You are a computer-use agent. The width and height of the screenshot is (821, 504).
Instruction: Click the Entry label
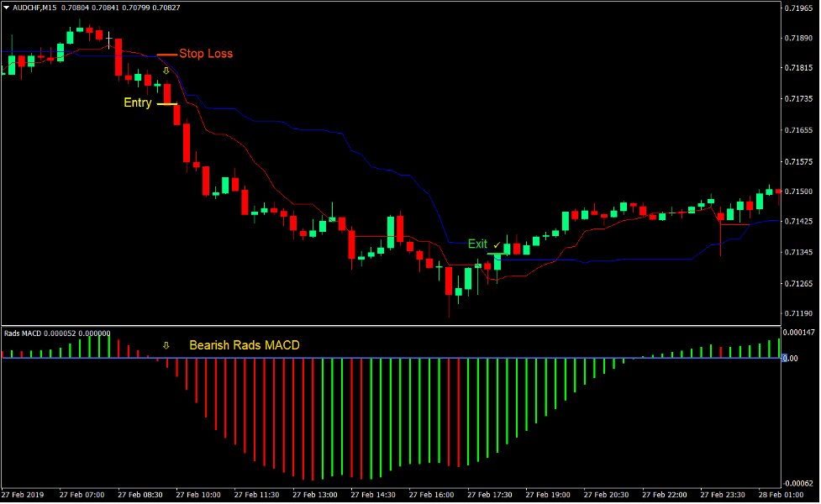click(x=137, y=102)
